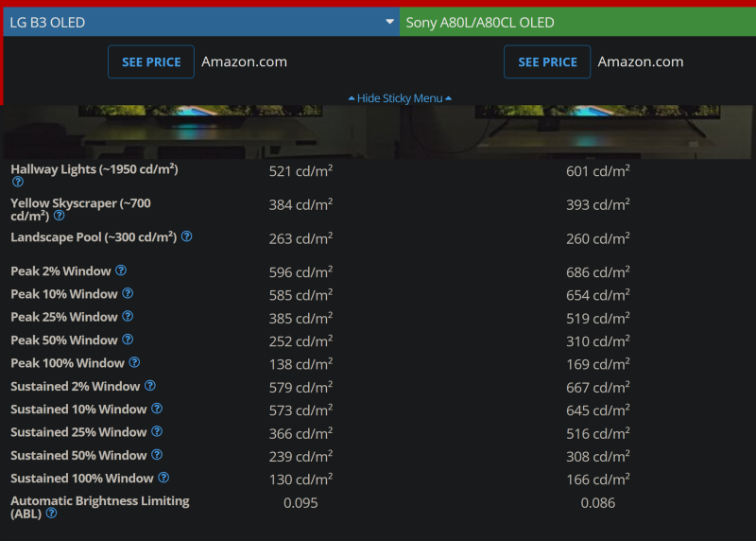Click the 573 cd/m² LG value
The height and width of the screenshot is (541, 756).
(x=301, y=410)
